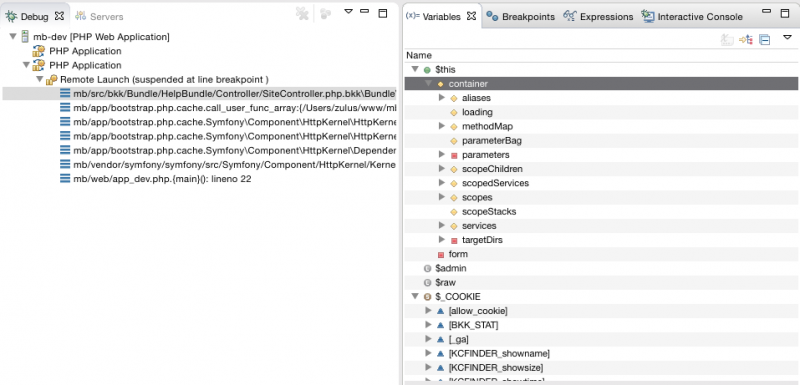Image resolution: width=800 pixels, height=385 pixels.
Task: Expand the [_ga] entry
Action: tap(428, 339)
